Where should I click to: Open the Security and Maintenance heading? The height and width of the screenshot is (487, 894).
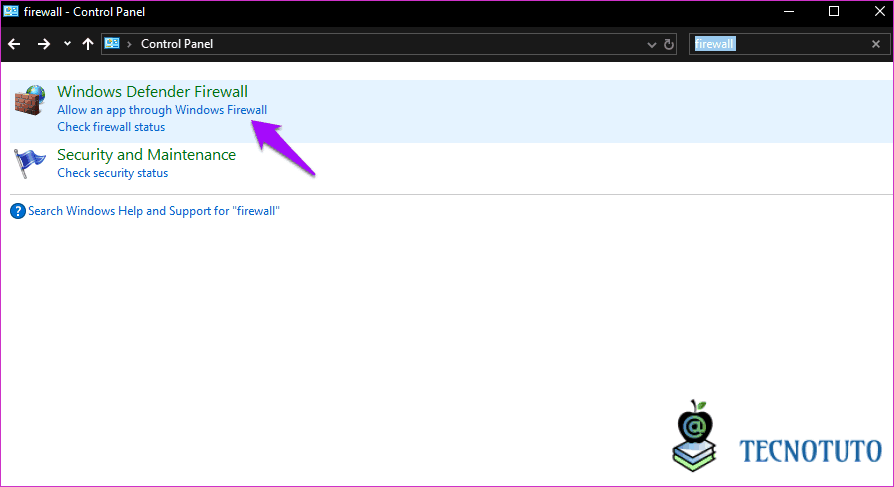[x=147, y=155]
